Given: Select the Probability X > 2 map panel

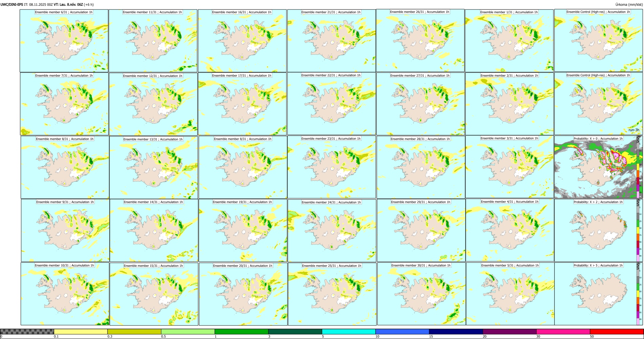Looking at the screenshot, I should tap(598, 230).
